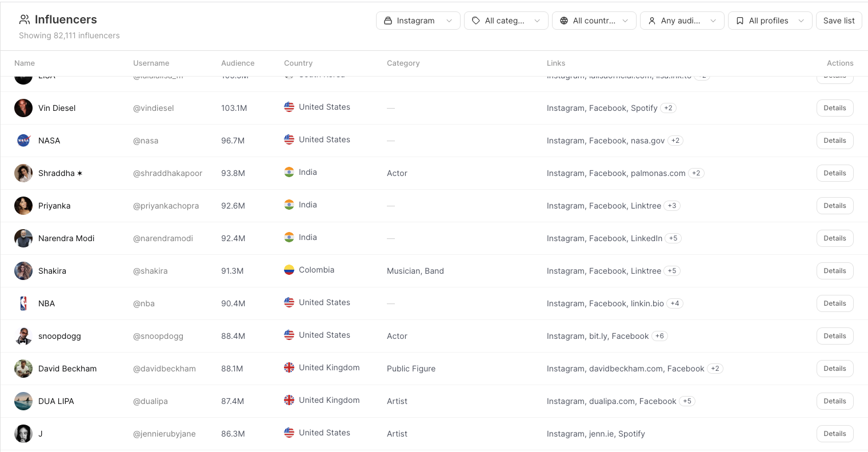Click the Category column header
This screenshot has height=452, width=868.
click(403, 63)
